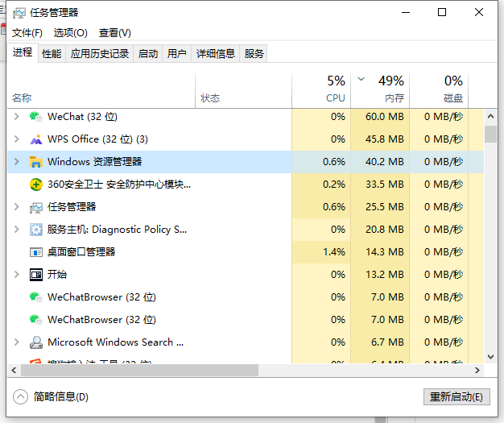Viewport: 504px width, 423px height.
Task: Click the 服务主机 gear icon
Action: point(36,230)
